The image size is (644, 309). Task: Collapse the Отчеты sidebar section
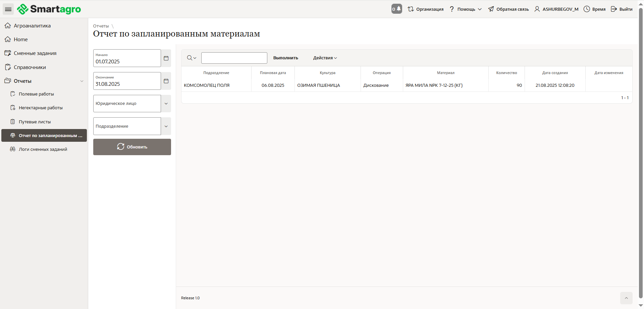point(82,81)
